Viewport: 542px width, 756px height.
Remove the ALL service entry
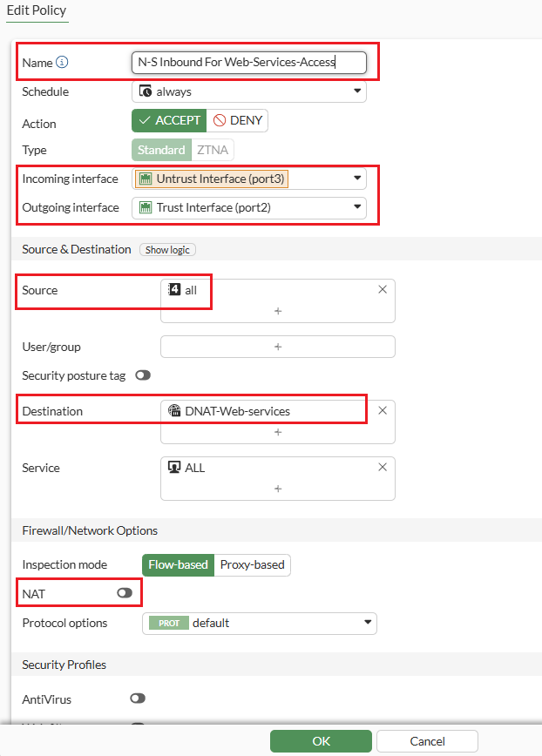point(383,467)
